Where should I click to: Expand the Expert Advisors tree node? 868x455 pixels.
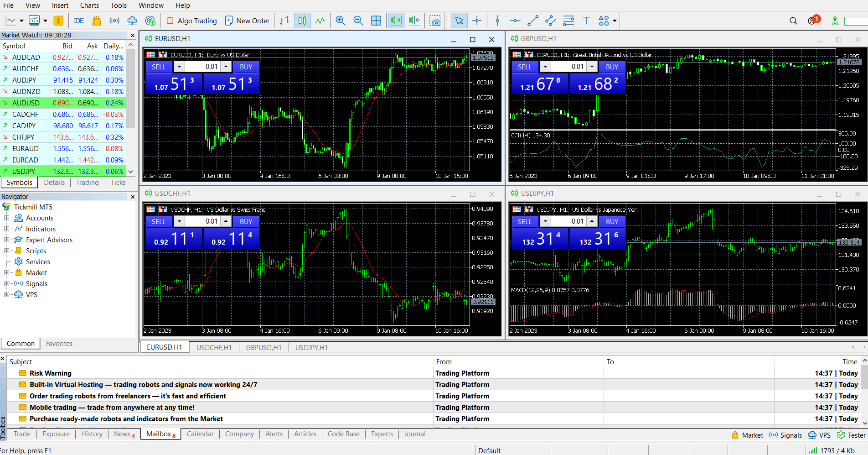pos(6,240)
